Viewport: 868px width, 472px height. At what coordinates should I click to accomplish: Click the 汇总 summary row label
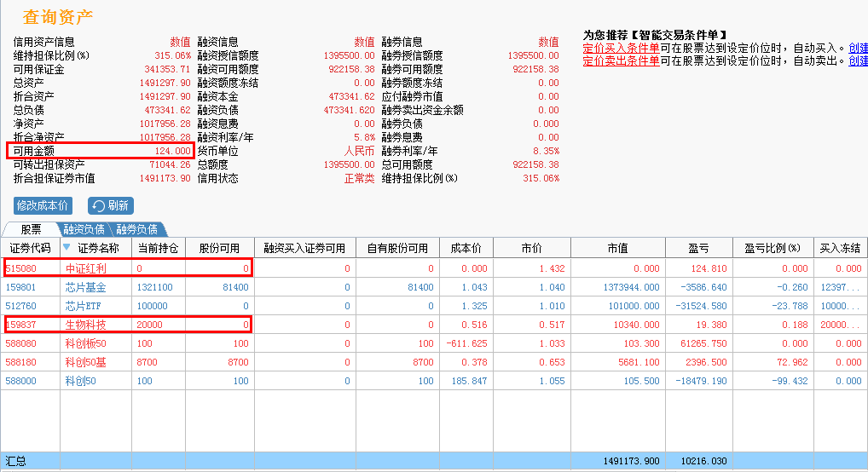tap(16, 461)
